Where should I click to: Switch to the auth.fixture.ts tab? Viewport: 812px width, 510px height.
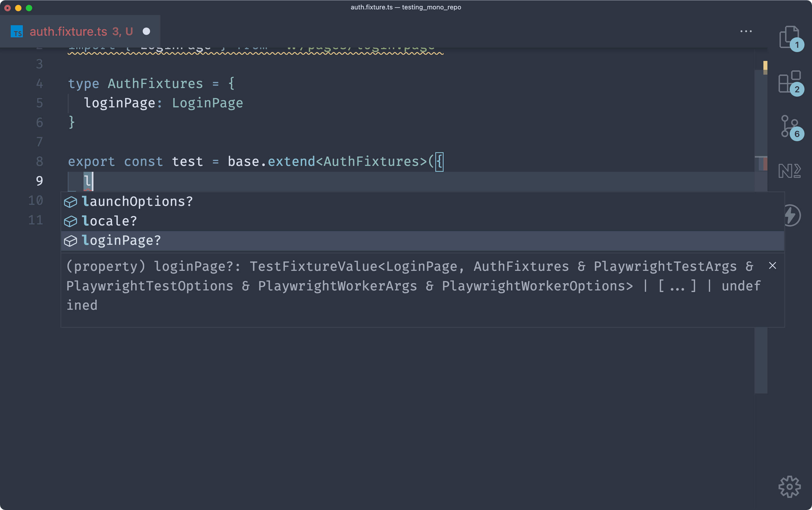tap(81, 31)
